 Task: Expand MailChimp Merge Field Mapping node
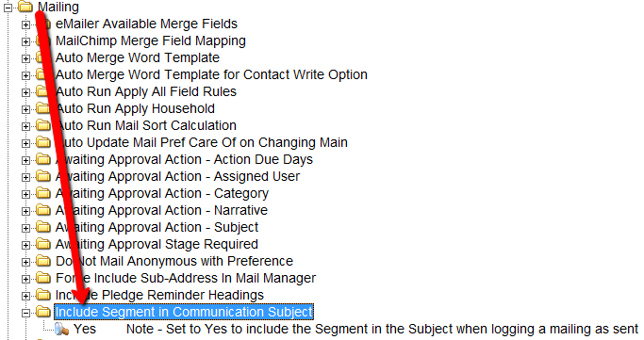(x=25, y=41)
